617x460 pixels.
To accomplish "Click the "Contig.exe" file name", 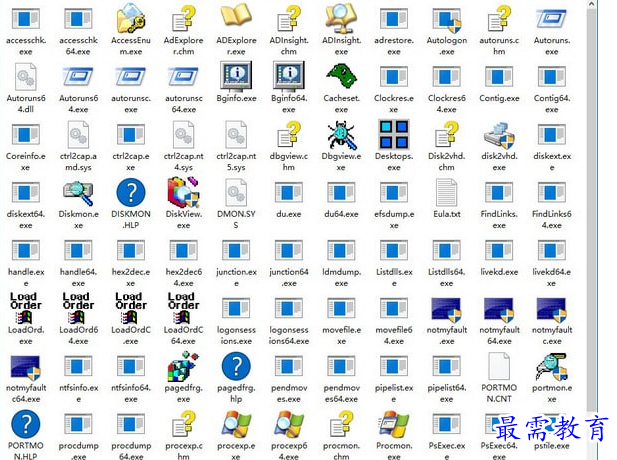I will pos(499,98).
